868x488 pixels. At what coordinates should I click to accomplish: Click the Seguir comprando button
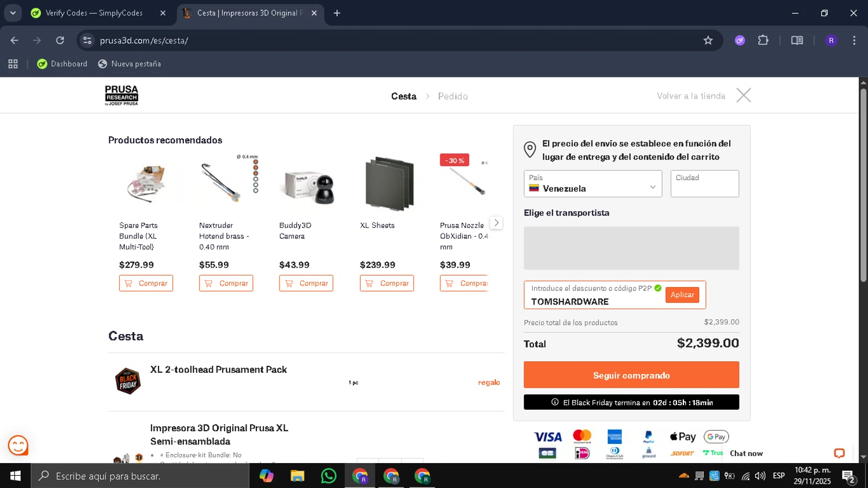tap(631, 375)
